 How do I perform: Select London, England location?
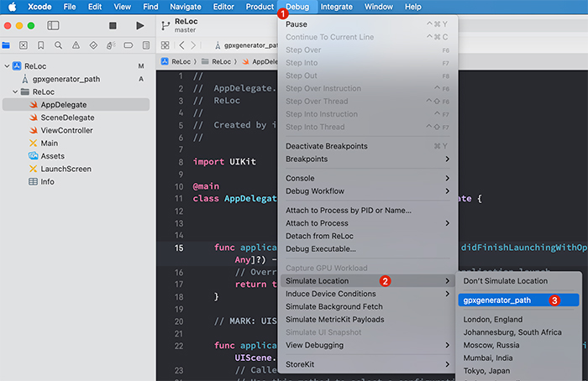coord(518,320)
